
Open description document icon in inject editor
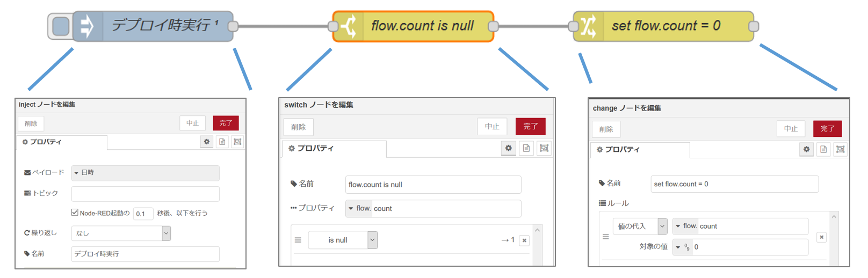click(x=222, y=142)
